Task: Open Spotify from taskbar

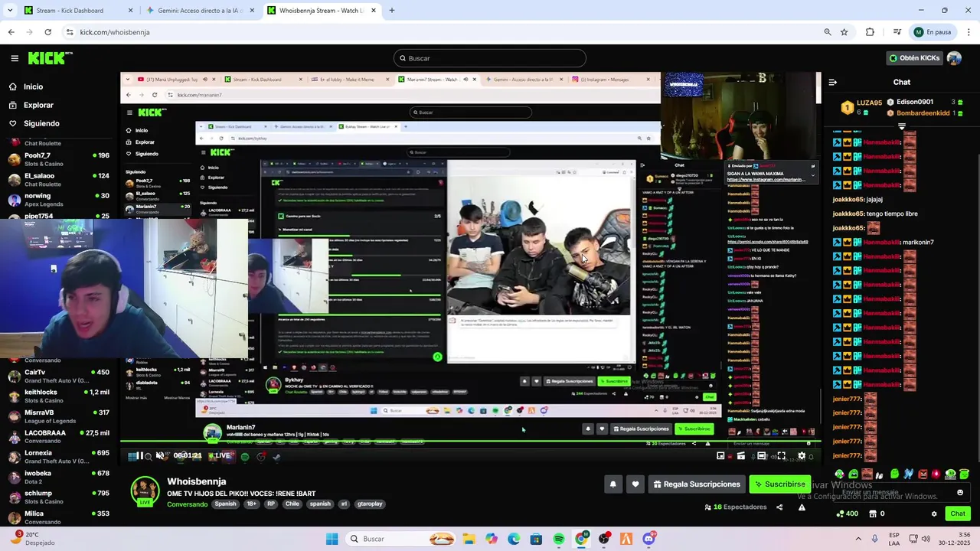Action: pos(559,539)
